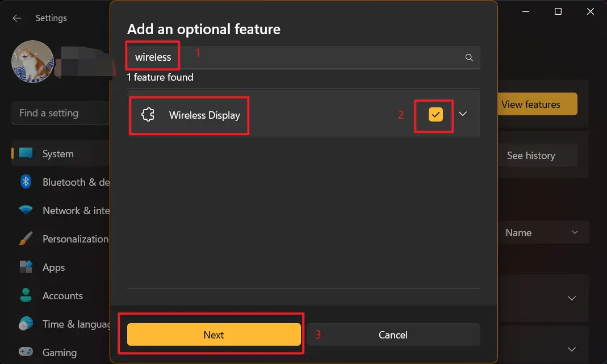Click the puzzle piece icon beside Wireless Display
Viewport: 607px width, 364px height.
tap(148, 114)
